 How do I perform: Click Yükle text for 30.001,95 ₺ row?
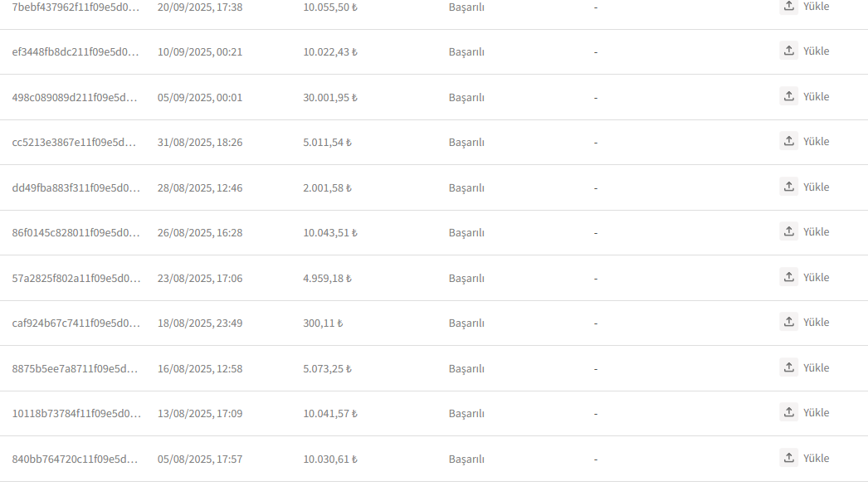[x=816, y=96]
